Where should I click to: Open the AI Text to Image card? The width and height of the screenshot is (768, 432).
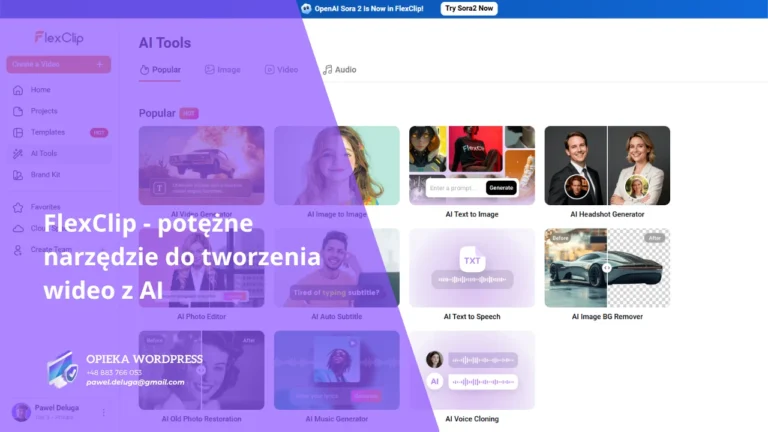[x=472, y=166]
